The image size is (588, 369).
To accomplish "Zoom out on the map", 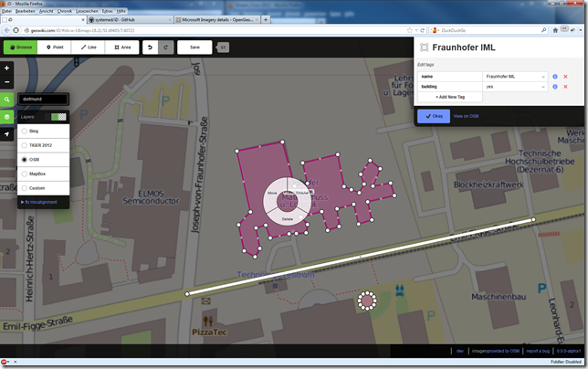I will pos(6,82).
